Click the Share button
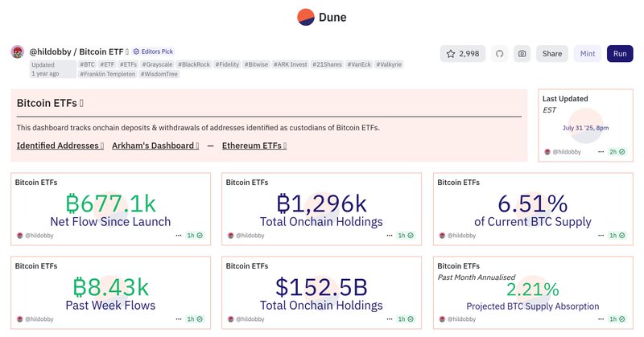 [552, 54]
